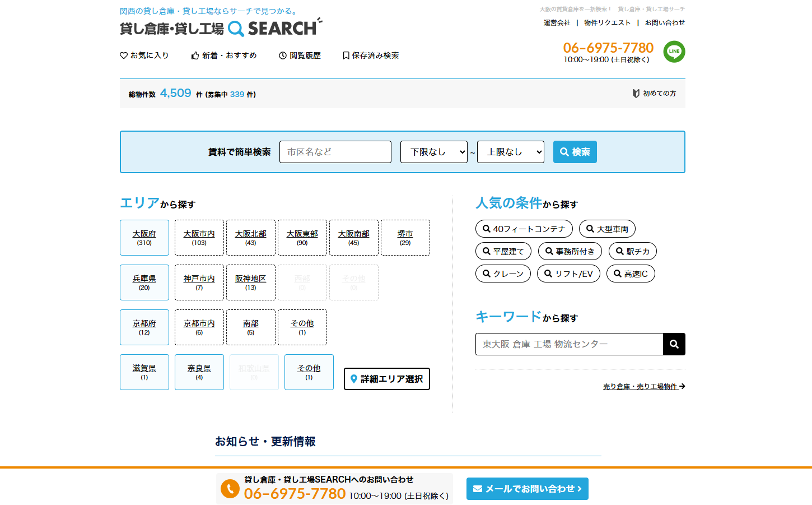Open 新着・おすすめ with thumbs-up icon

pos(195,55)
